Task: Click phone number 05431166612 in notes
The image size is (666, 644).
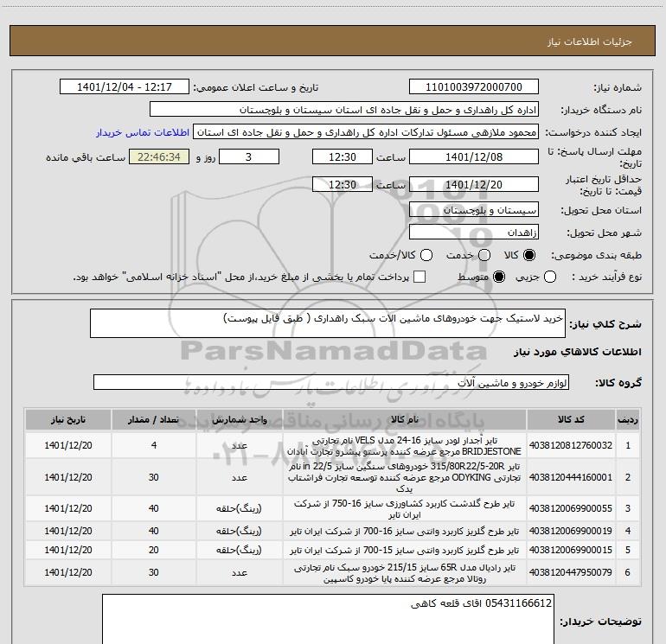Action: tap(518, 603)
